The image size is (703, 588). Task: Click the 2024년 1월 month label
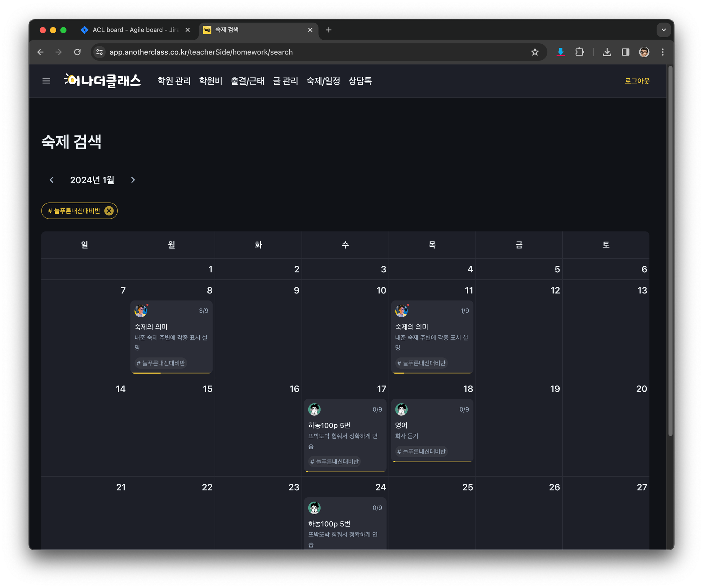(92, 180)
